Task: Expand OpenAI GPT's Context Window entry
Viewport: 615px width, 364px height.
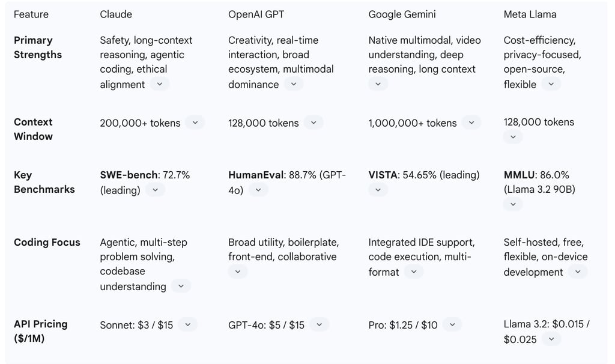Action: point(313,123)
